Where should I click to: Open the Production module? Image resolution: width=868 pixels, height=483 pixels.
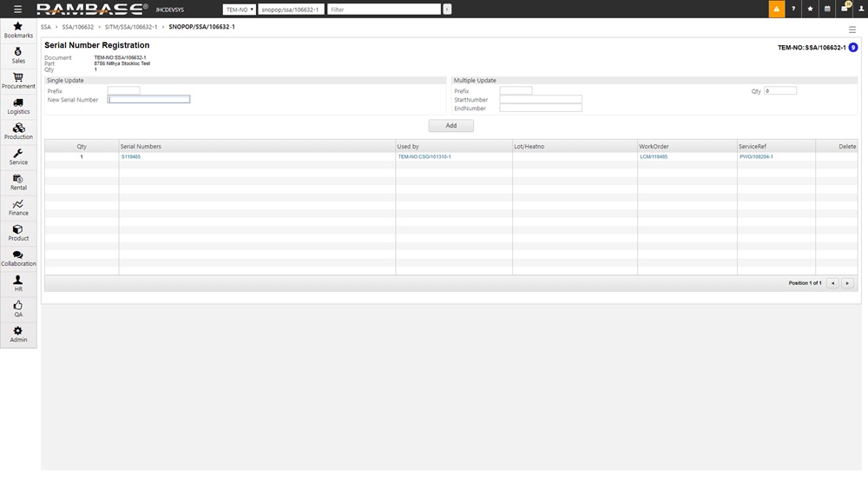click(18, 131)
